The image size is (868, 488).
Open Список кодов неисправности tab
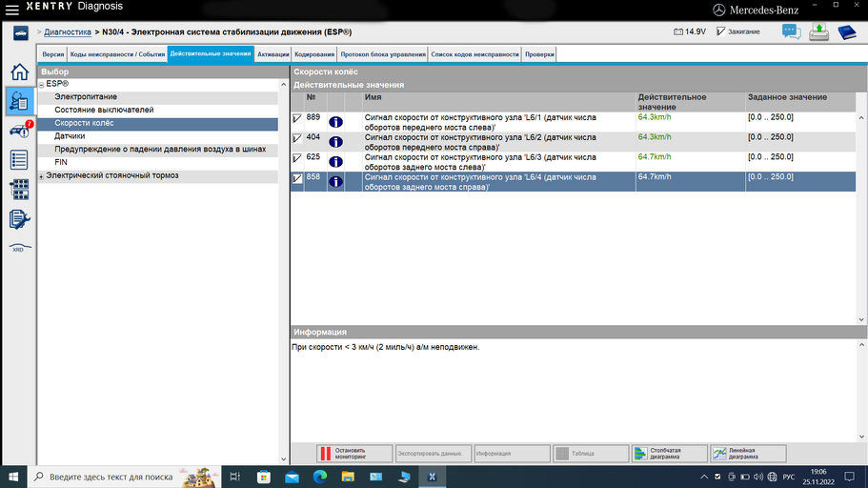(474, 54)
